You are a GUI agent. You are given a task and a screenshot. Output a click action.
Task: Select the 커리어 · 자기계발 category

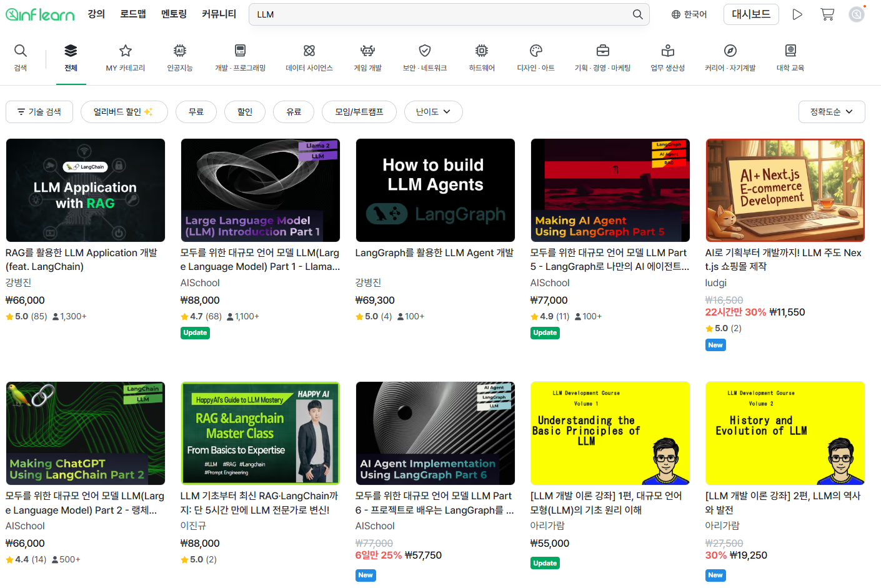pos(730,58)
